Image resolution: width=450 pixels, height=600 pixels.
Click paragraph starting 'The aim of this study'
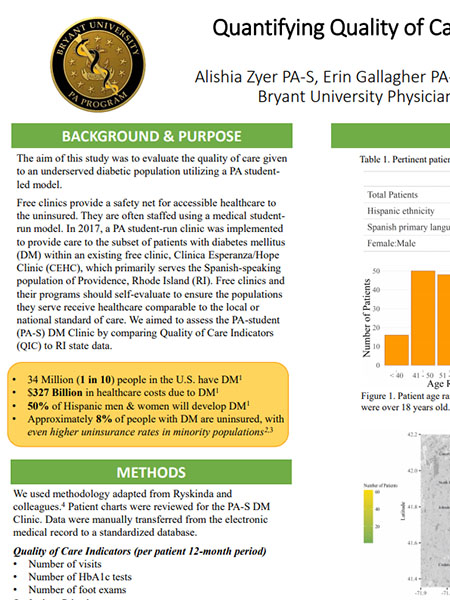click(152, 171)
